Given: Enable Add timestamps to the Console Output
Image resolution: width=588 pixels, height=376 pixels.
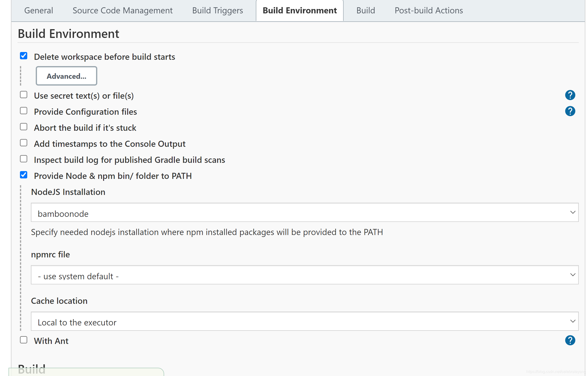Looking at the screenshot, I should click(x=23, y=143).
